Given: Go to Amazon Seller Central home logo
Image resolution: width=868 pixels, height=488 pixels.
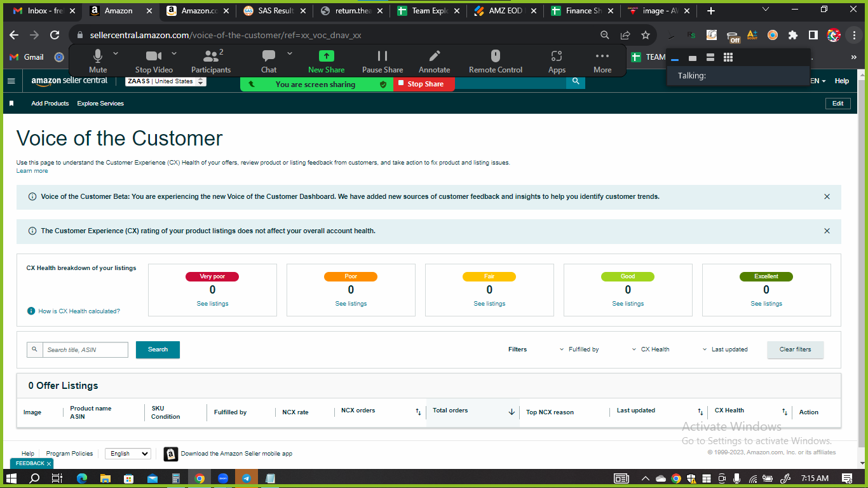Looking at the screenshot, I should click(69, 81).
